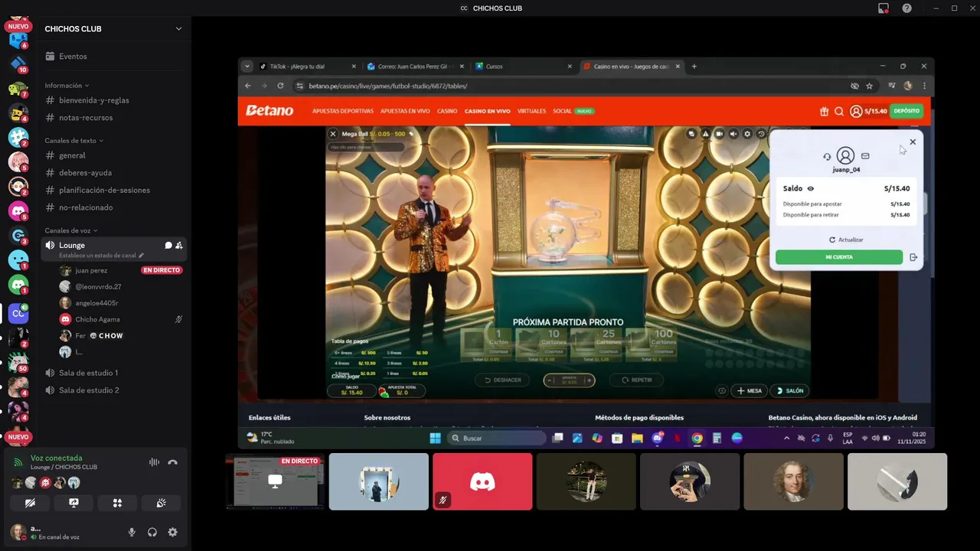
Task: Expand the CHICHOS CLUB server menu
Action: point(178,29)
